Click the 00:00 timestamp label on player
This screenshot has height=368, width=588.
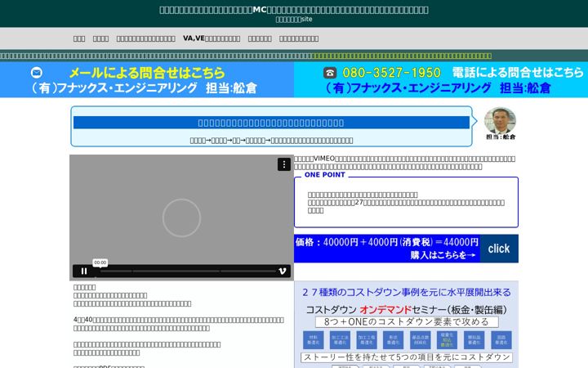point(100,263)
